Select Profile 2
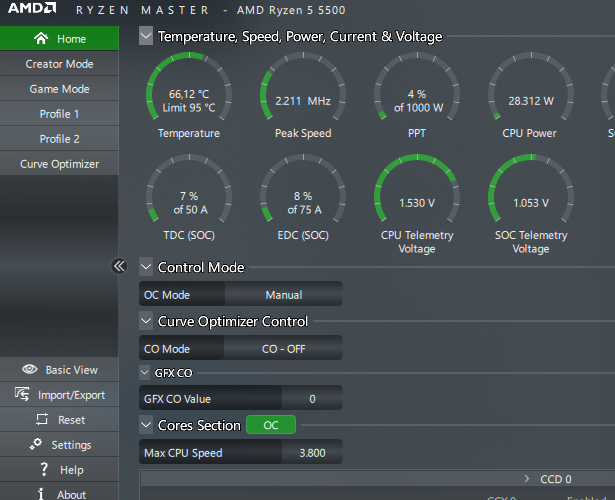 59,139
